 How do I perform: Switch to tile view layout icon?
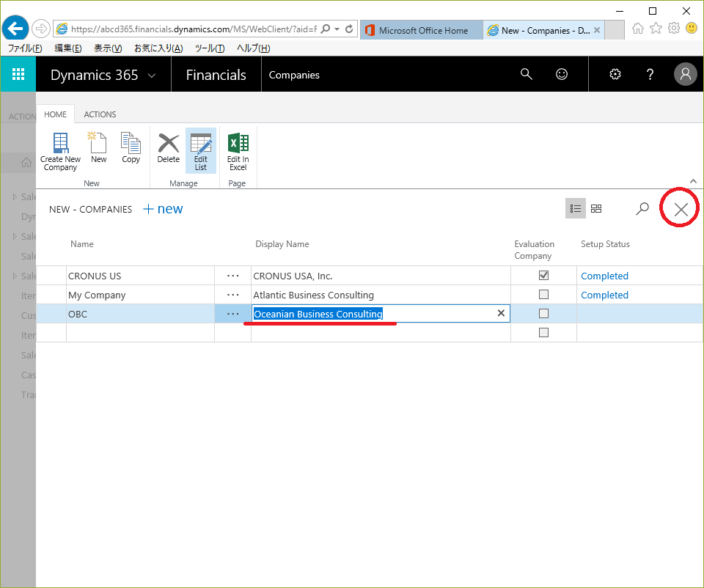tap(596, 209)
